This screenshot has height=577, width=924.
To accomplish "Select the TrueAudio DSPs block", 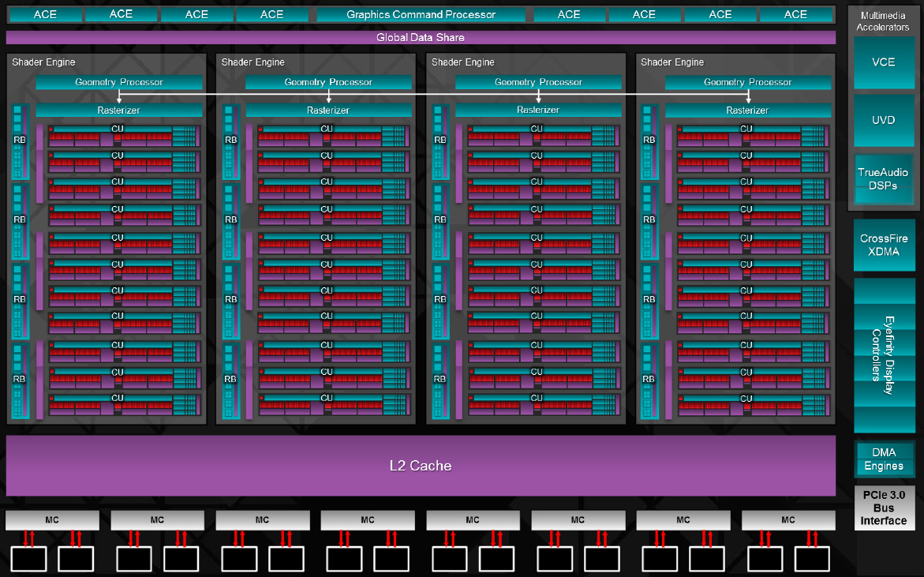I will pos(883,178).
